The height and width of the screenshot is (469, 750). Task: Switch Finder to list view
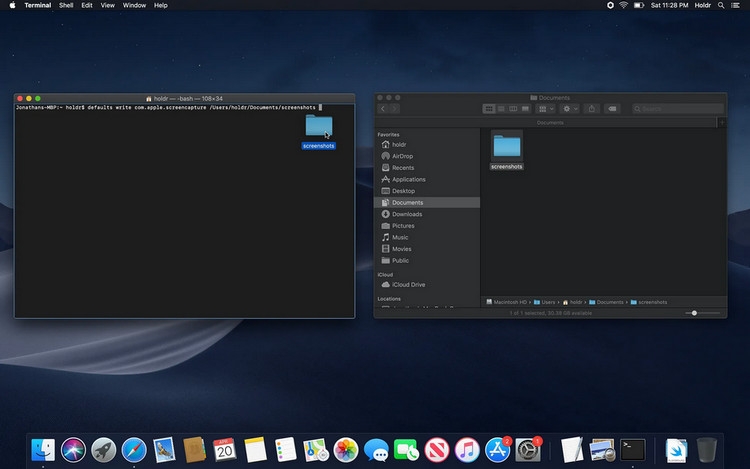[501, 109]
